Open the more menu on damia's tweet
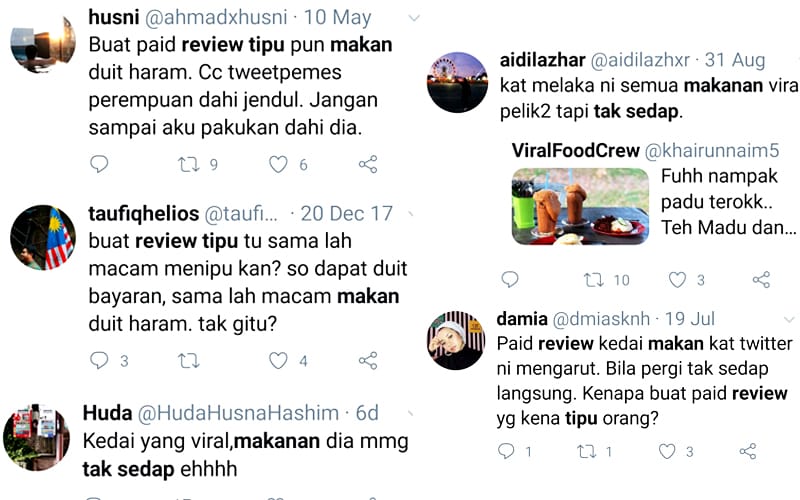The image size is (800, 500). tap(789, 320)
